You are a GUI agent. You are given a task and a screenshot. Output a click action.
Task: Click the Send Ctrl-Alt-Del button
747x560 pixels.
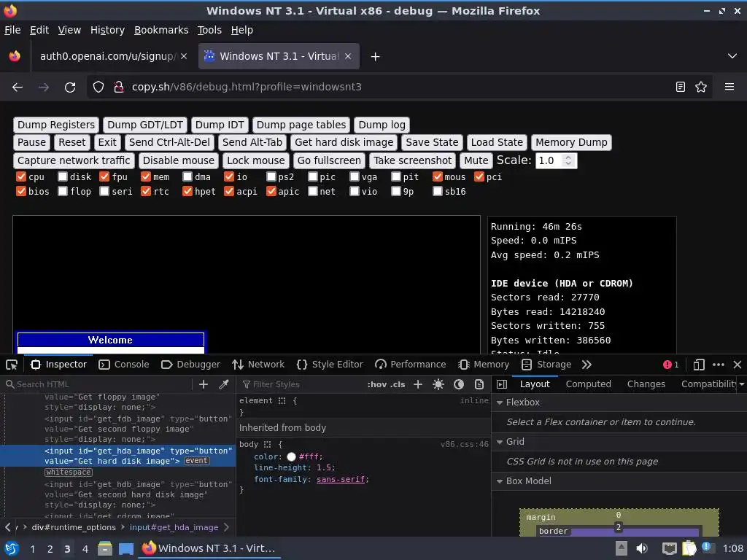(169, 142)
